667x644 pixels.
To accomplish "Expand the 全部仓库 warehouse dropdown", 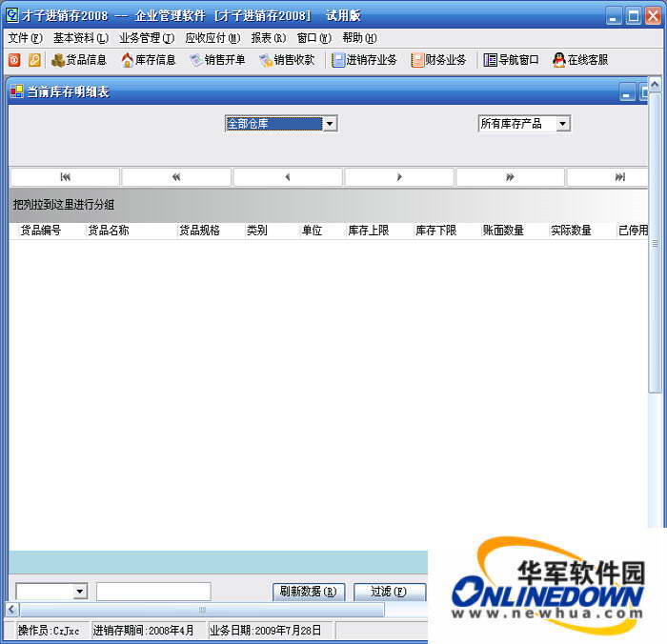I will pos(330,124).
